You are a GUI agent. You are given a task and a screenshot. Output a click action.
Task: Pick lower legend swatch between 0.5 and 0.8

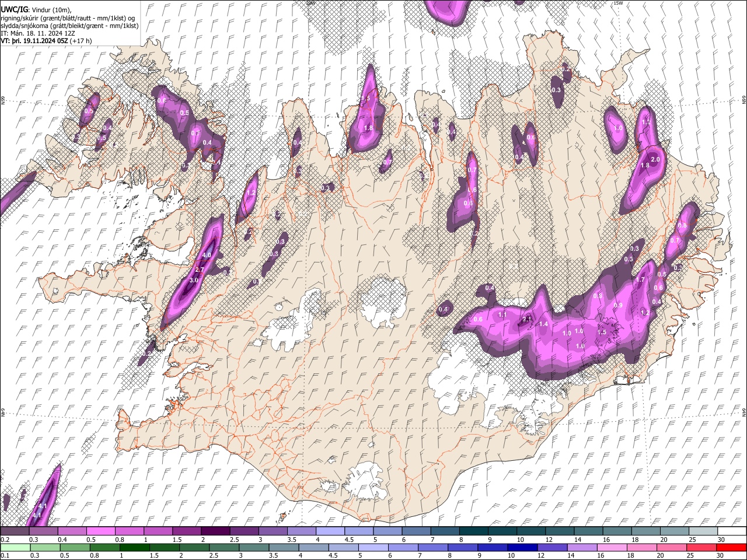[75, 547]
